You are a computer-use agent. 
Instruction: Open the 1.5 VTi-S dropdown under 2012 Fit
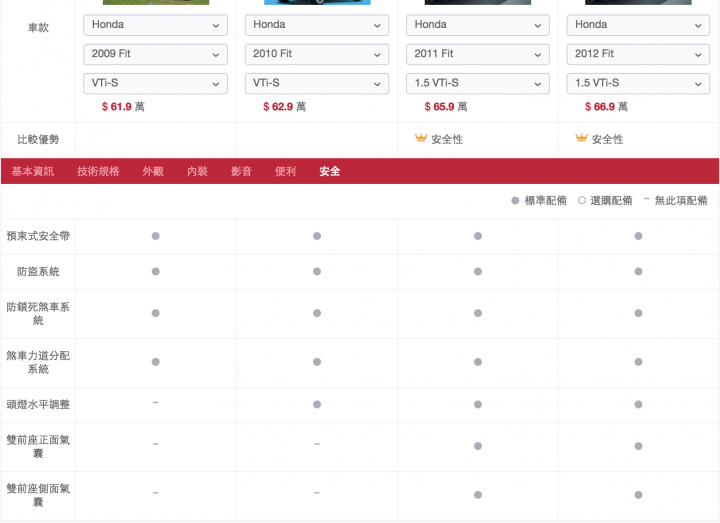click(x=638, y=84)
